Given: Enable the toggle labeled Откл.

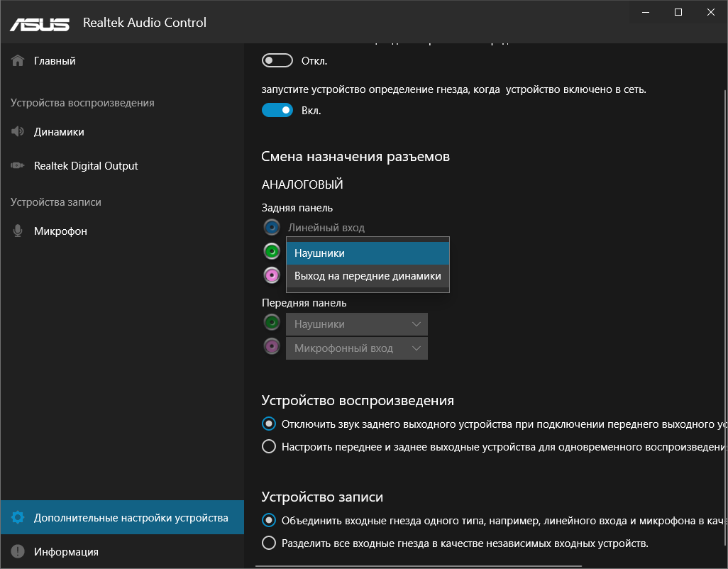Looking at the screenshot, I should coord(277,61).
